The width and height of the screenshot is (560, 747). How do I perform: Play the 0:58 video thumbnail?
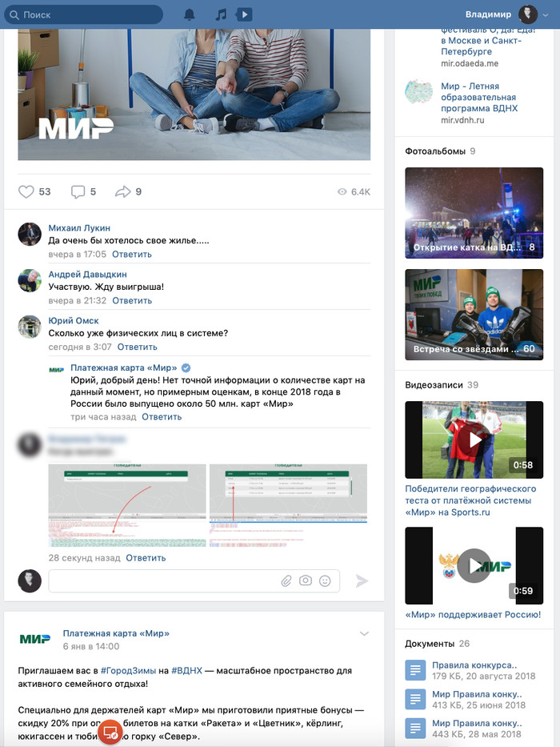(x=474, y=440)
